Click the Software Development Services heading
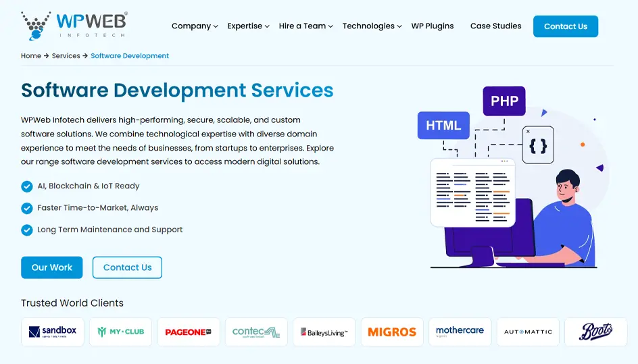Image resolution: width=638 pixels, height=364 pixels. (x=177, y=90)
